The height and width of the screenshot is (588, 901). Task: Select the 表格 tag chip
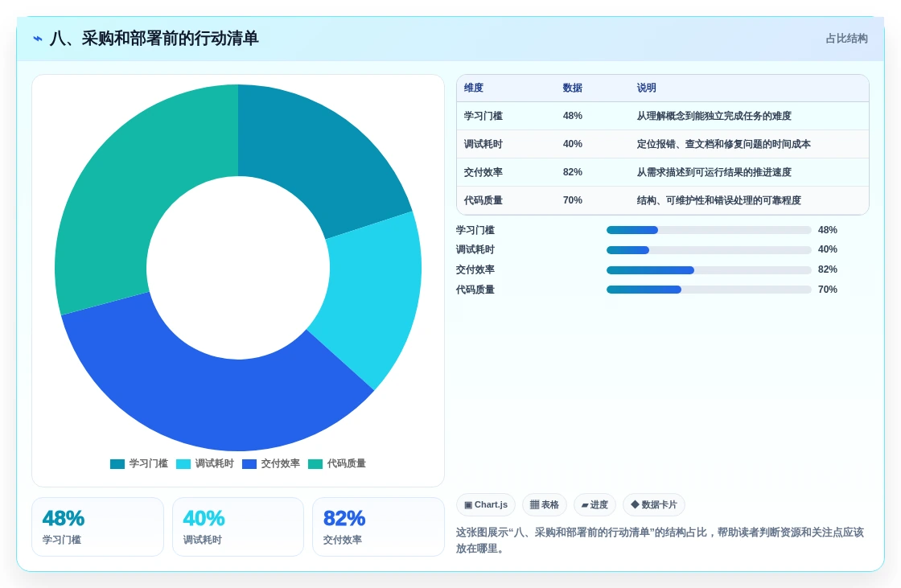544,504
